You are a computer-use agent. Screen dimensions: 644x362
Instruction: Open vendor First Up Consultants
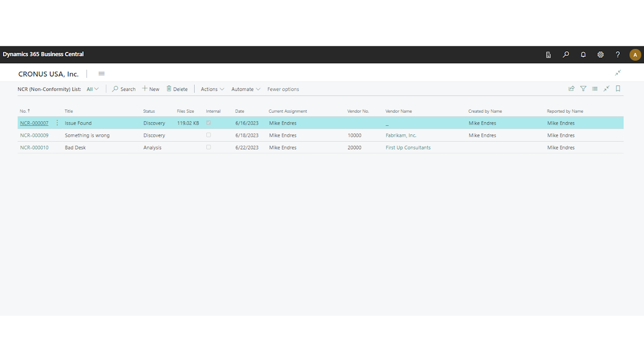[x=408, y=148]
